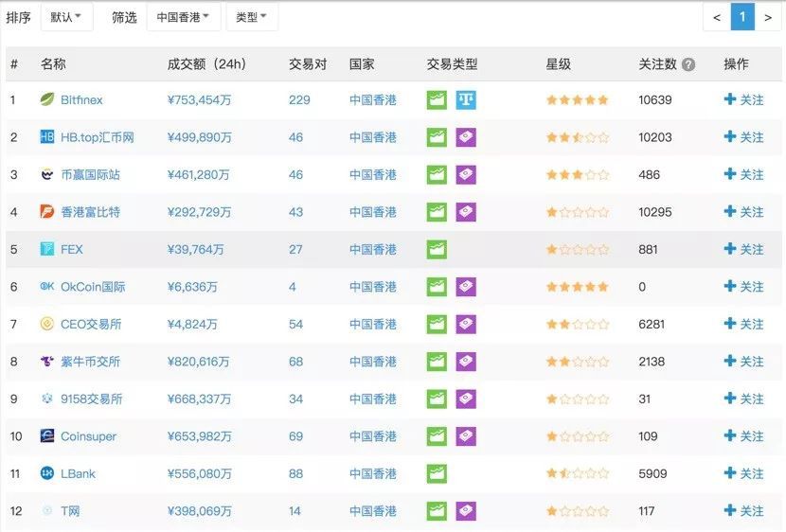Click the 关注数 column header
786x532 pixels.
(657, 64)
